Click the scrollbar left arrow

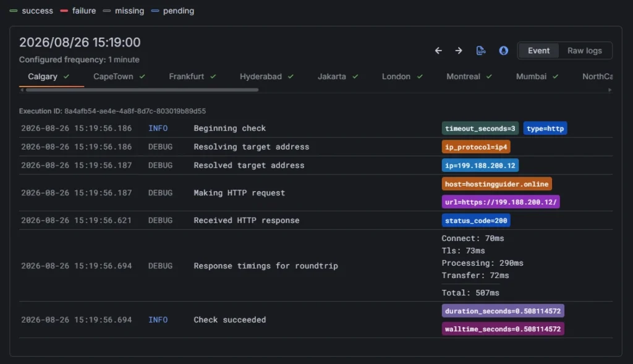pos(22,90)
